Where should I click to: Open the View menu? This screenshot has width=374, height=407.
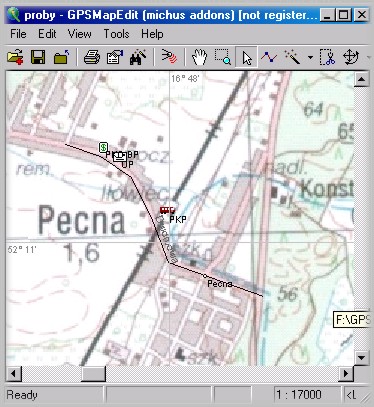[80, 34]
